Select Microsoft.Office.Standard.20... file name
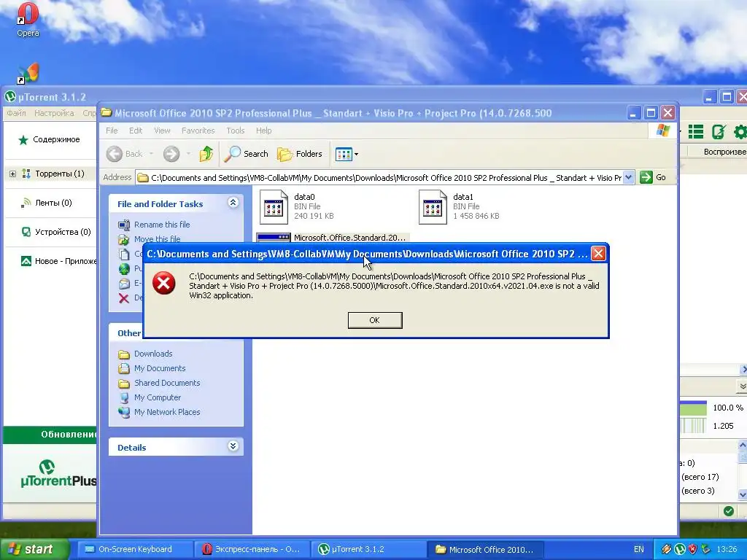The width and height of the screenshot is (747, 560). tap(350, 238)
